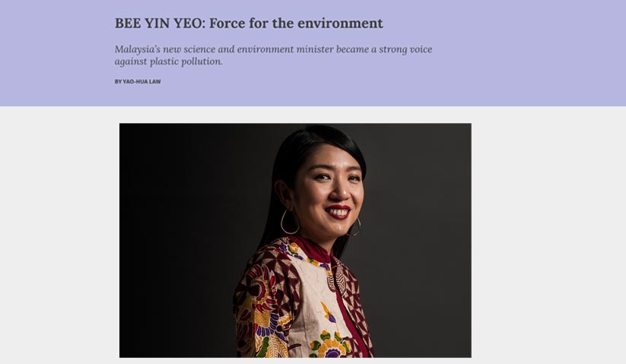Click the phrase "strong voice" in the subtitle
This screenshot has height=364, width=626.
click(405, 49)
